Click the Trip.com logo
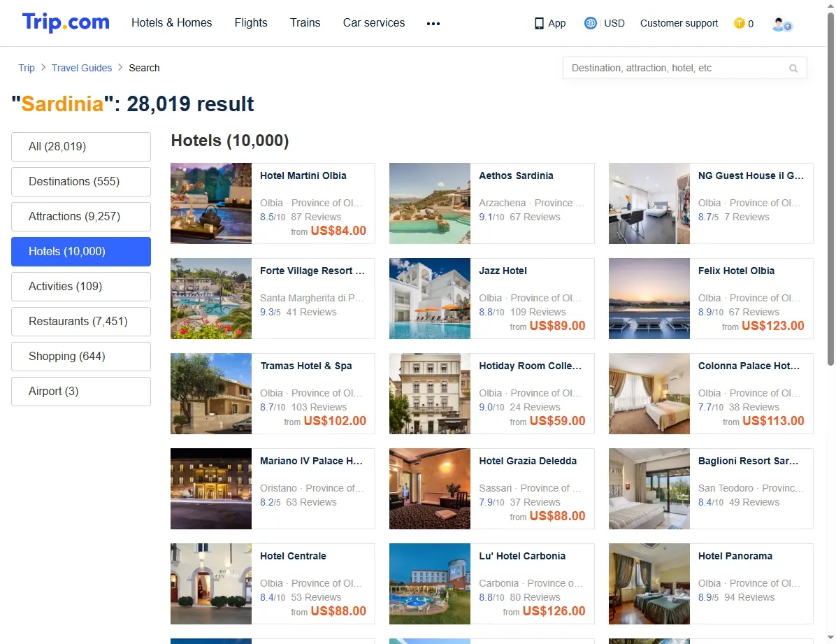 [x=66, y=22]
